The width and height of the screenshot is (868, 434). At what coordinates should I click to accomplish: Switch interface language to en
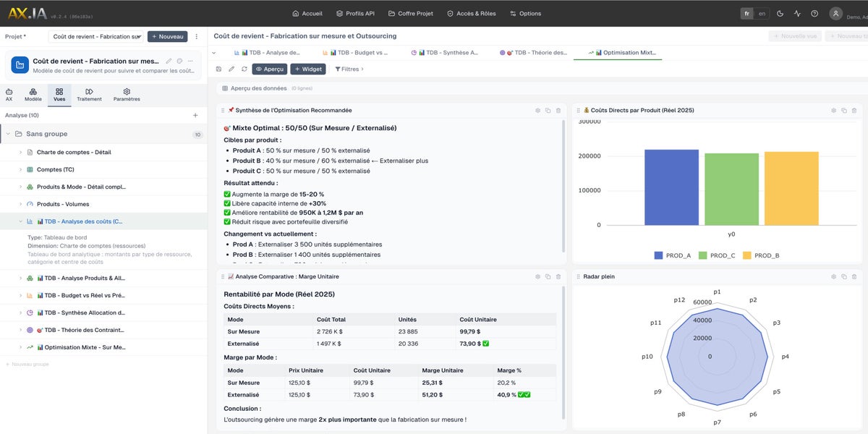pos(763,13)
